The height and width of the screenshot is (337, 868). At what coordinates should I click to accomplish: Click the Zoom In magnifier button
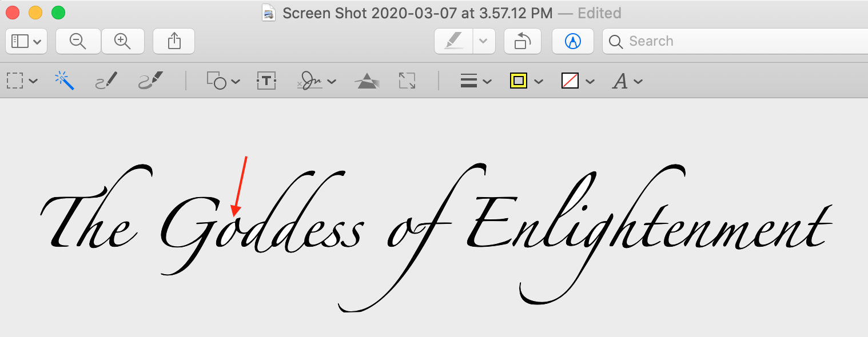122,41
